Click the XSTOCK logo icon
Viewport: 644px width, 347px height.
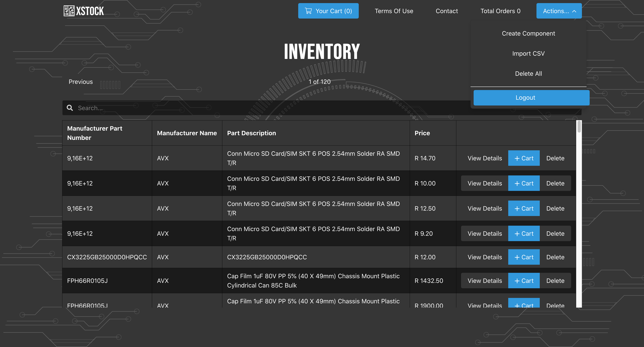coord(69,11)
